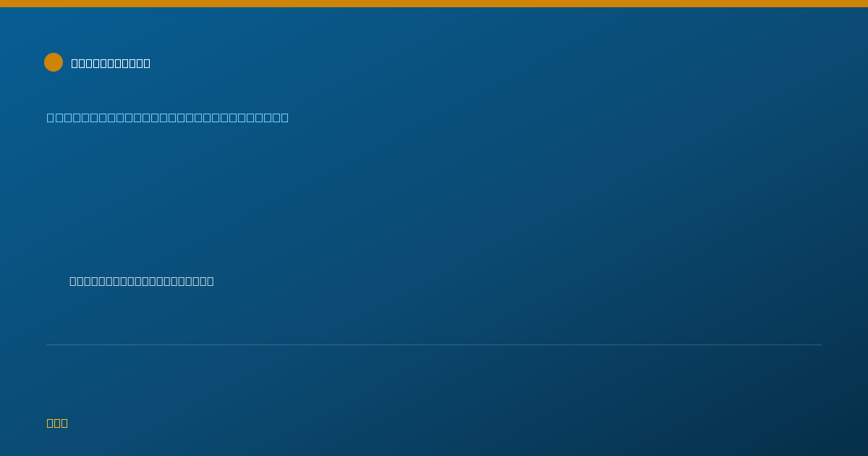Open the small yellow footer text link
This screenshot has width=868, height=456.
(x=57, y=423)
